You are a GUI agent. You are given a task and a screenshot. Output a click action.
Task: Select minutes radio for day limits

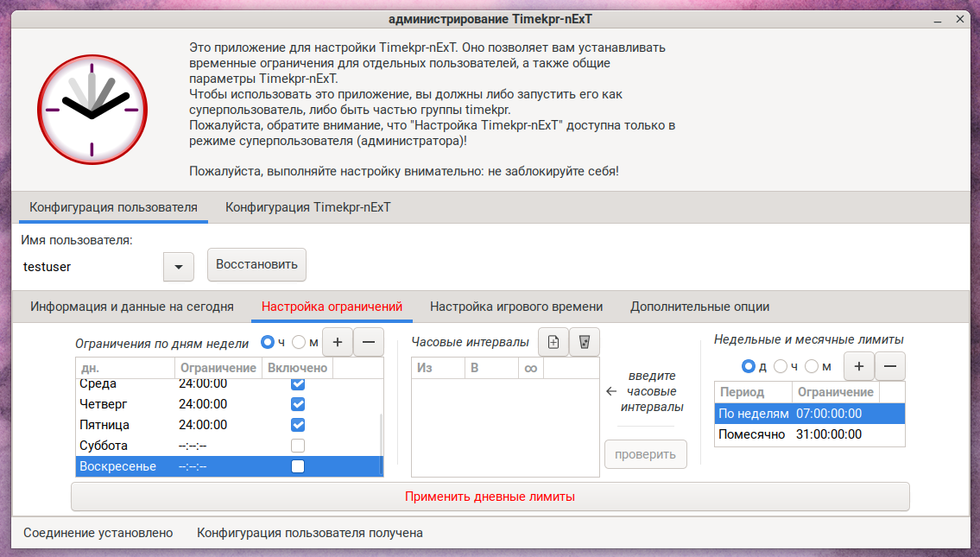(x=300, y=343)
